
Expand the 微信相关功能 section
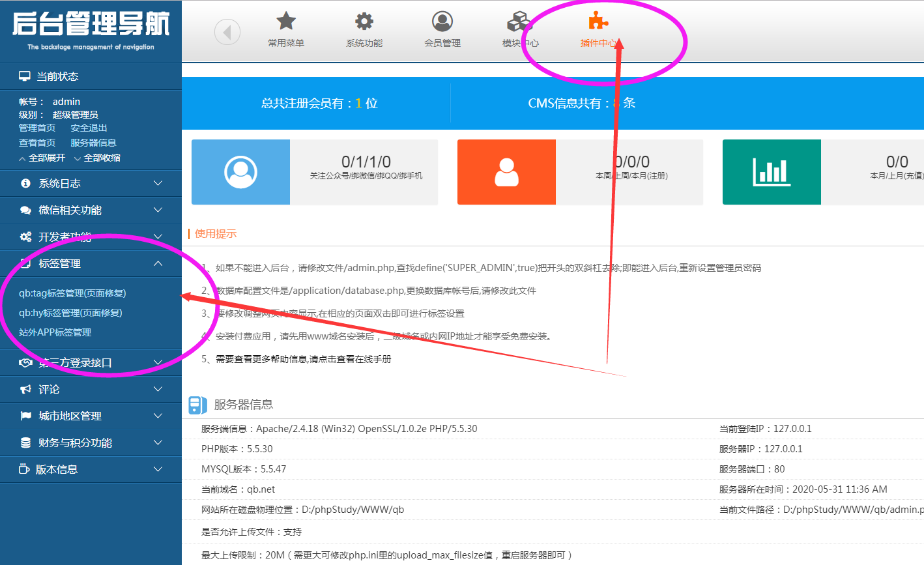coord(91,210)
